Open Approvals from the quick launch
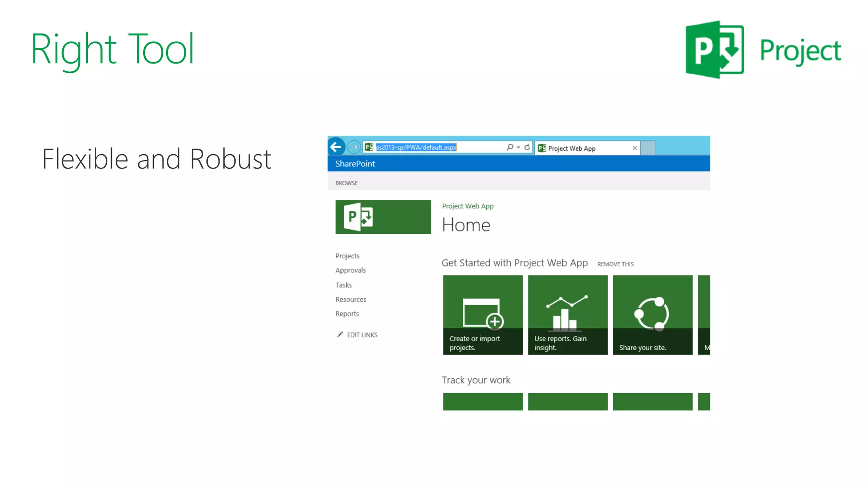 [x=350, y=270]
